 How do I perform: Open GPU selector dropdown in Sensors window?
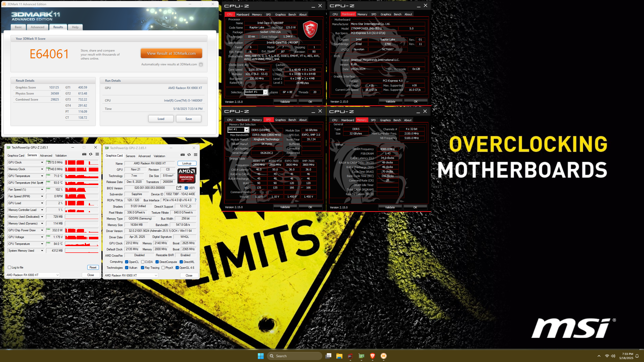[x=33, y=275]
